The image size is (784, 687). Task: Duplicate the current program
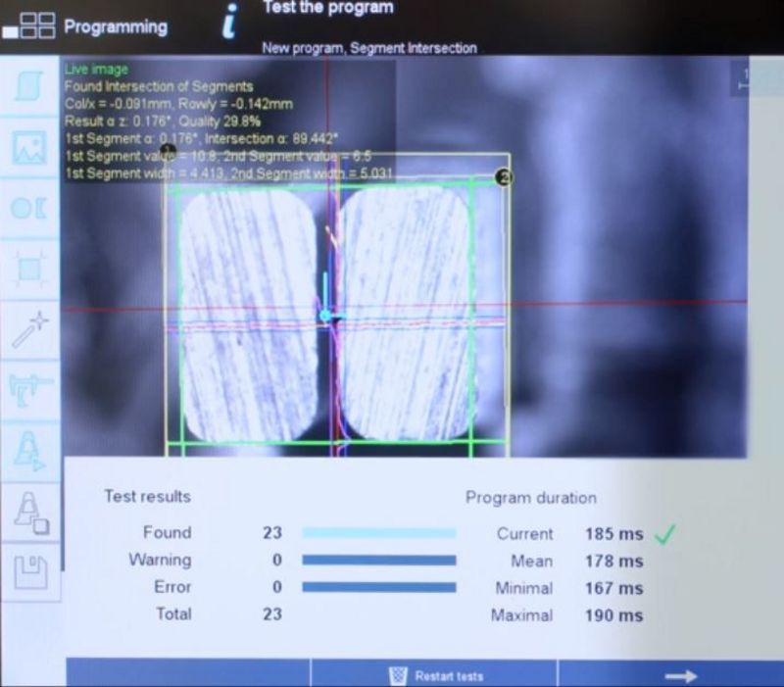point(29,506)
